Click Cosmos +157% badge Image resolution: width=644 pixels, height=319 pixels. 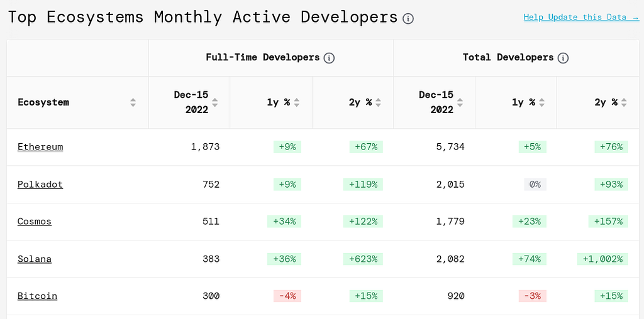click(x=608, y=222)
